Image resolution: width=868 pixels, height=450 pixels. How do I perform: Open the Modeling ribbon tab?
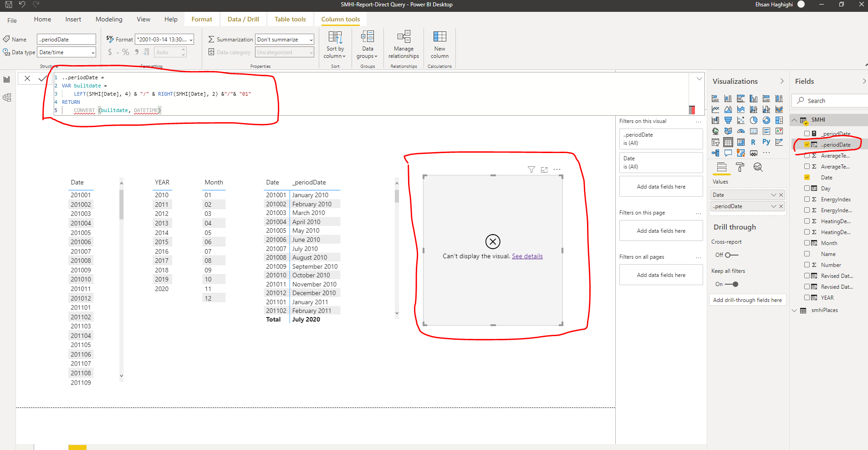point(109,19)
